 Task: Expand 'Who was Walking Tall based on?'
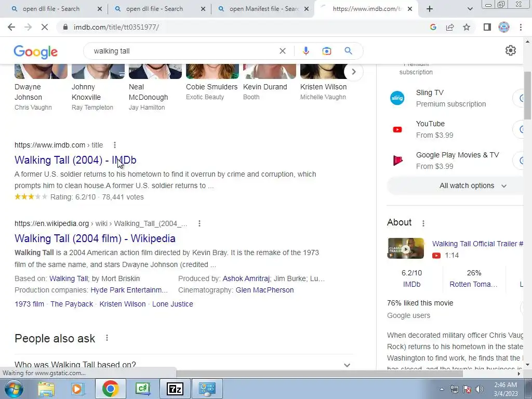(183, 365)
